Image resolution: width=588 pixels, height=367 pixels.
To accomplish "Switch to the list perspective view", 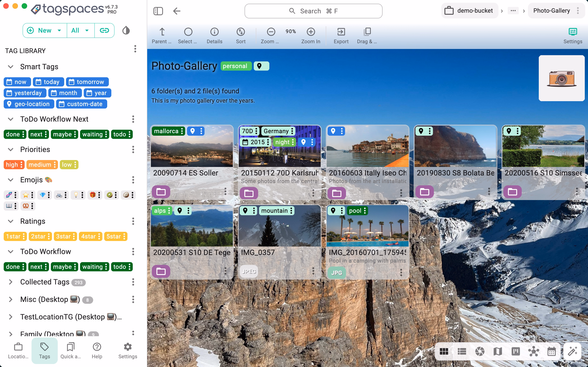I will pyautogui.click(x=461, y=351).
